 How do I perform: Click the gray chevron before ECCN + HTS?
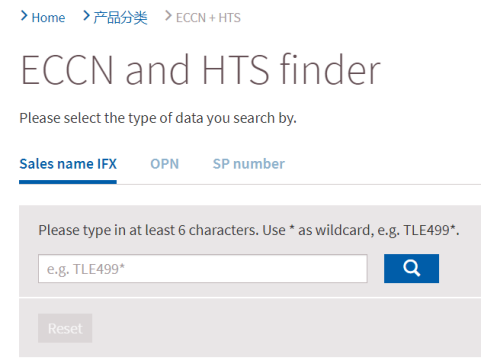[x=168, y=16]
